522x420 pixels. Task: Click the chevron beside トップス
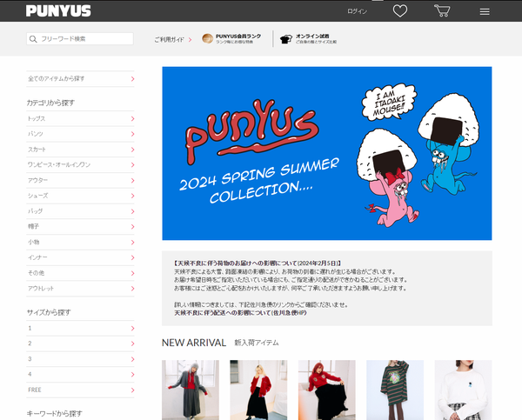pyautogui.click(x=132, y=119)
